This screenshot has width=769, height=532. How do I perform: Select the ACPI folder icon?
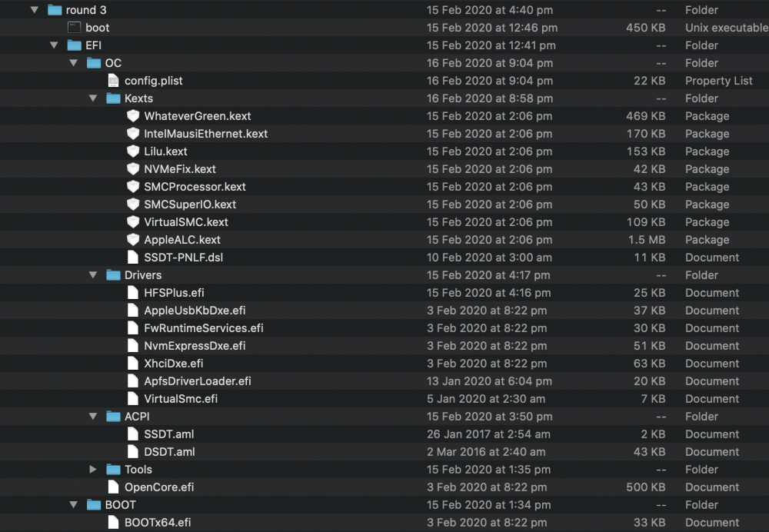pyautogui.click(x=113, y=416)
